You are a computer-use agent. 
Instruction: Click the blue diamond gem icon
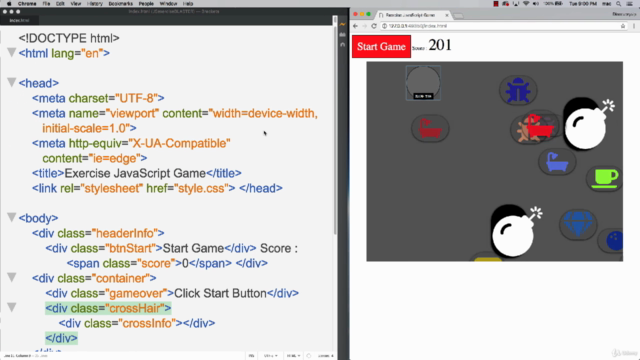point(578,223)
